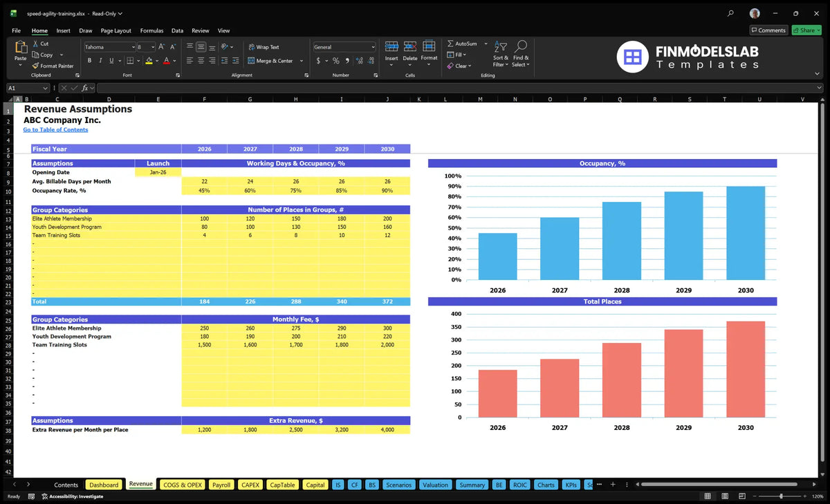Open the File menu

click(x=16, y=30)
